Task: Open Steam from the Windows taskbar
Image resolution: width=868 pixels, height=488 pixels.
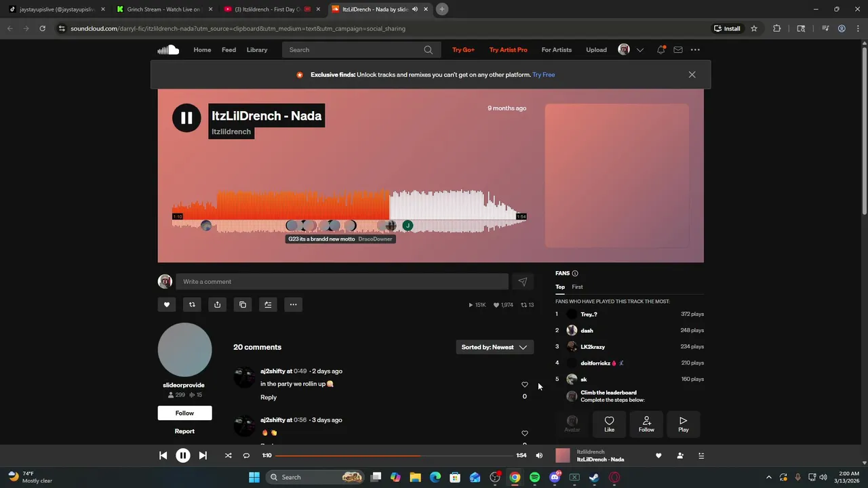Action: (594, 477)
